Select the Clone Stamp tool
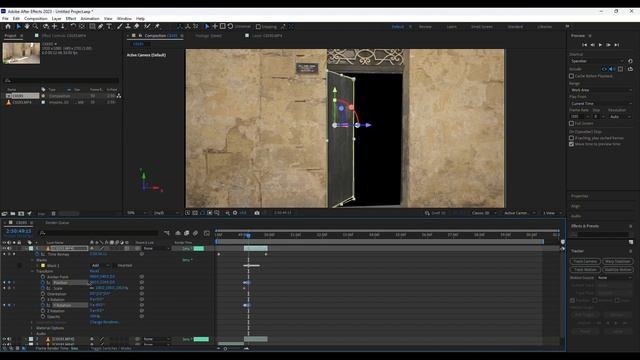Image resolution: width=640 pixels, height=360 pixels. click(x=128, y=26)
